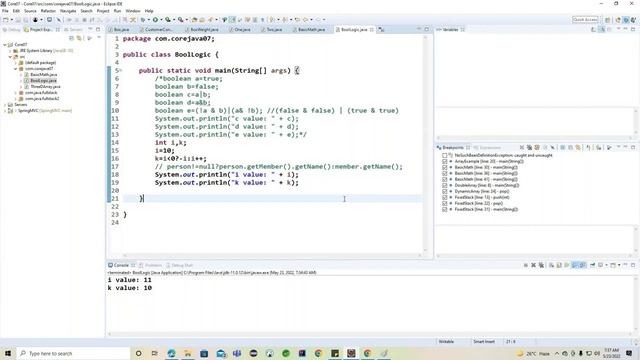Uncheck the ArrayExample line 20 breakpoint
640x360 pixels.
(444, 161)
